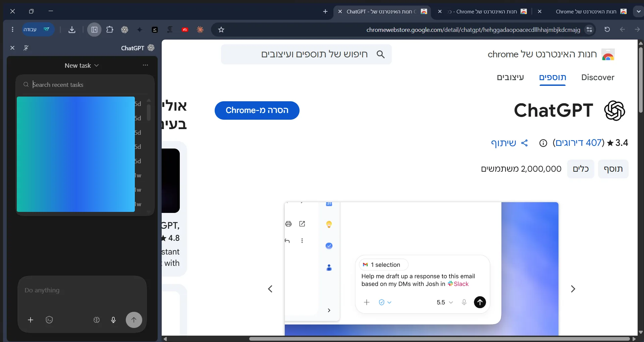
Task: Click the orange starburst Claude extension icon
Action: pos(200,30)
